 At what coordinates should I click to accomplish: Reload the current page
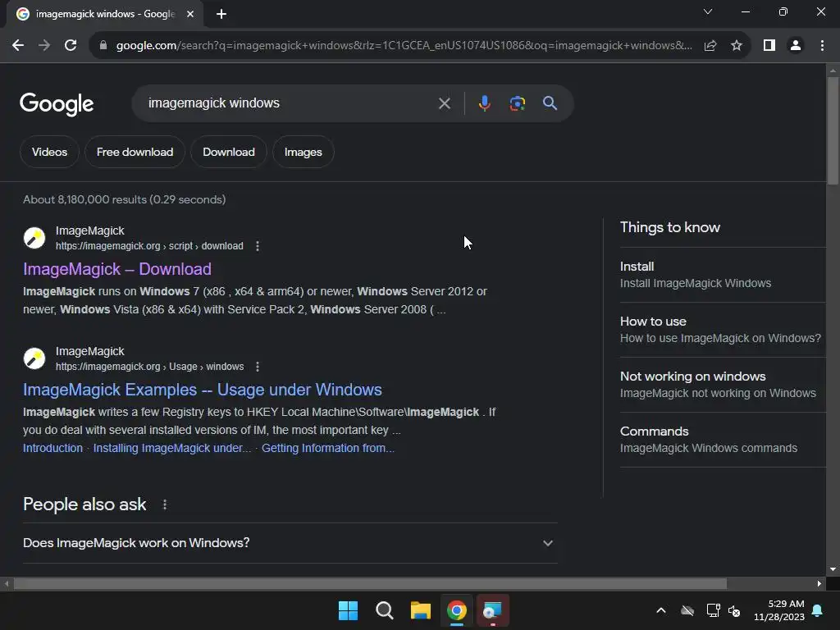pos(71,46)
